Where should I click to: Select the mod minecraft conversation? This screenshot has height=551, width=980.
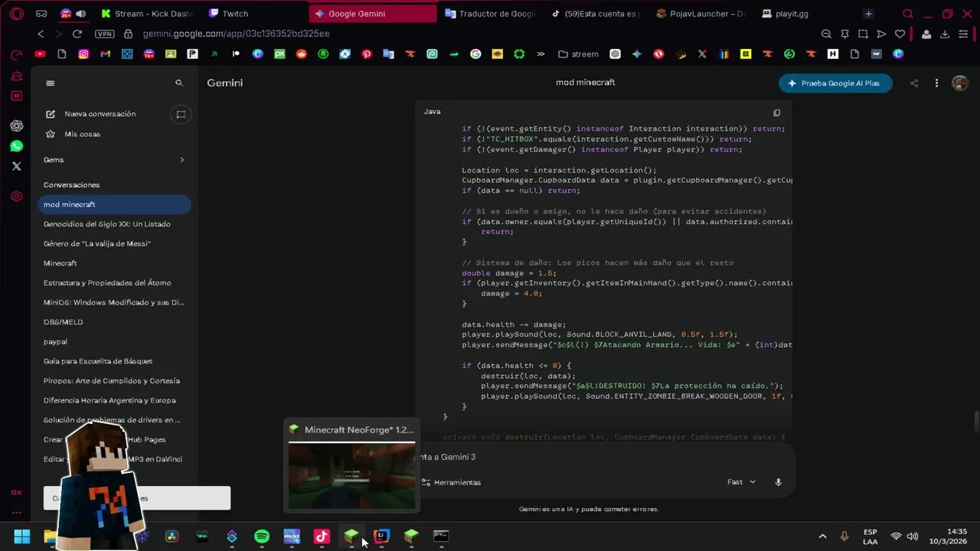(114, 204)
